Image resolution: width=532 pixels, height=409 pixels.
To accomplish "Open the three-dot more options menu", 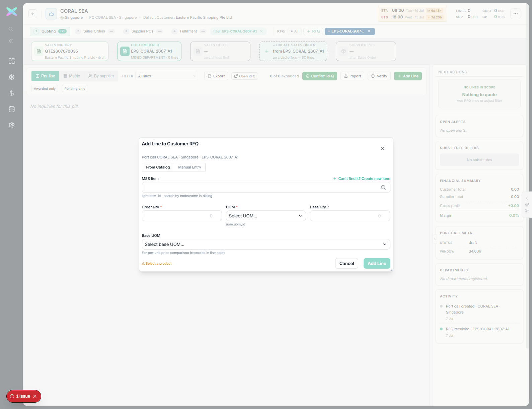I will (x=516, y=14).
